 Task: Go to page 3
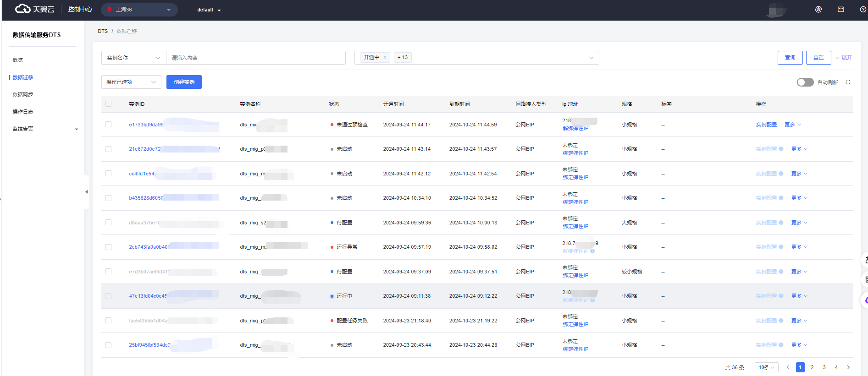824,367
